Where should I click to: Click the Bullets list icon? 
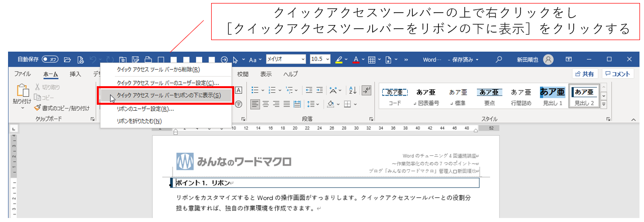pyautogui.click(x=255, y=90)
